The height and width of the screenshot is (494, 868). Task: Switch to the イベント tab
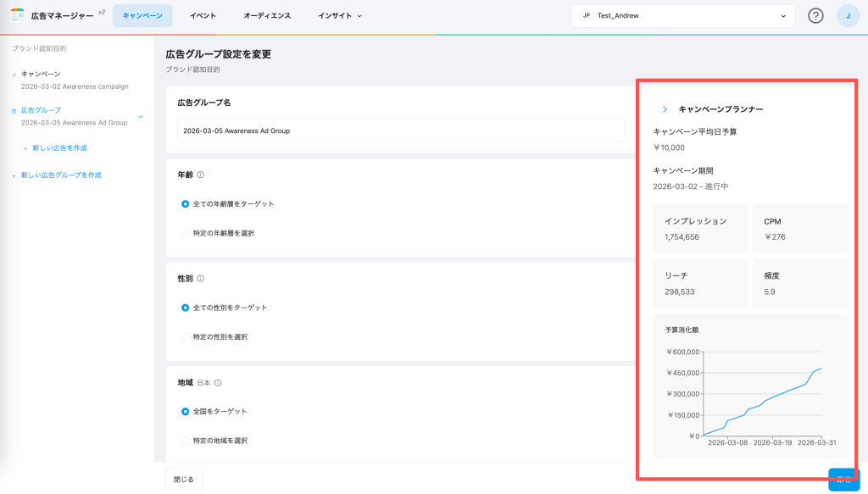click(x=203, y=15)
